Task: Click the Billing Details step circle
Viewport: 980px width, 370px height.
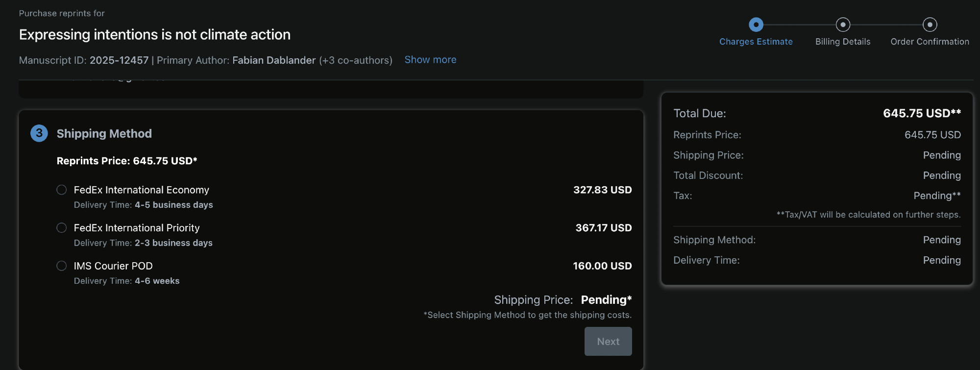Action: coord(843,25)
